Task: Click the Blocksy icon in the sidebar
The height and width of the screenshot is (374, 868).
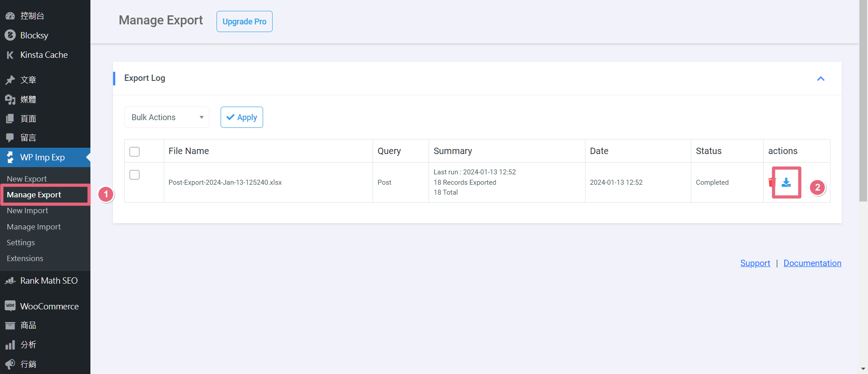Action: click(10, 35)
